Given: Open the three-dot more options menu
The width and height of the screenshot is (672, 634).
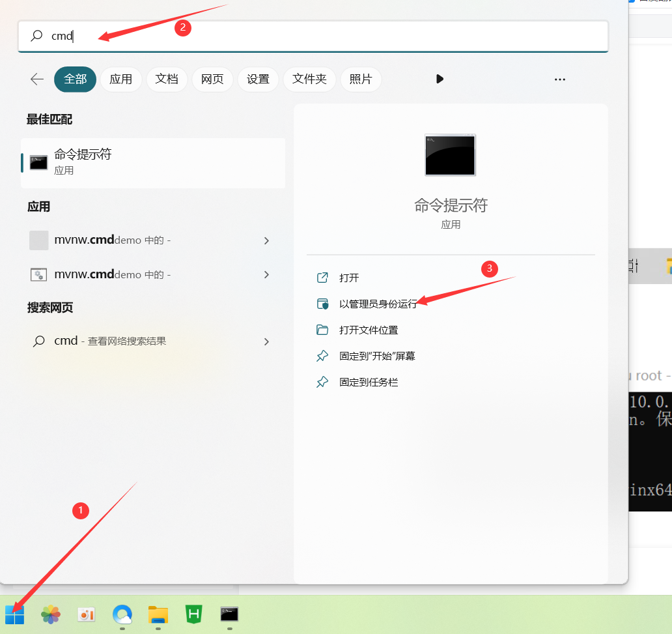Looking at the screenshot, I should point(560,79).
